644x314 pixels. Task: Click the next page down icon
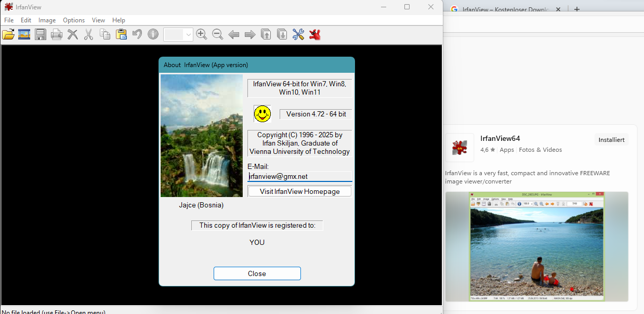(282, 35)
